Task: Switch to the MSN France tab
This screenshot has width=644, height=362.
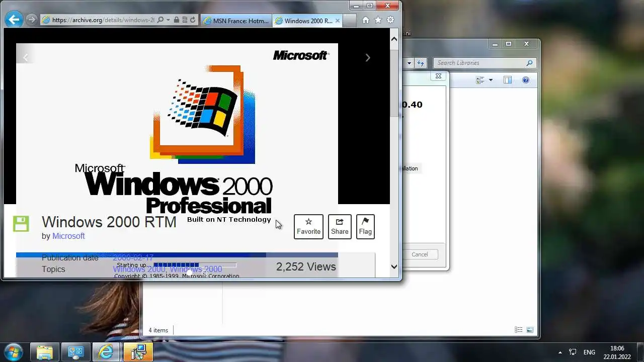Action: (x=236, y=21)
